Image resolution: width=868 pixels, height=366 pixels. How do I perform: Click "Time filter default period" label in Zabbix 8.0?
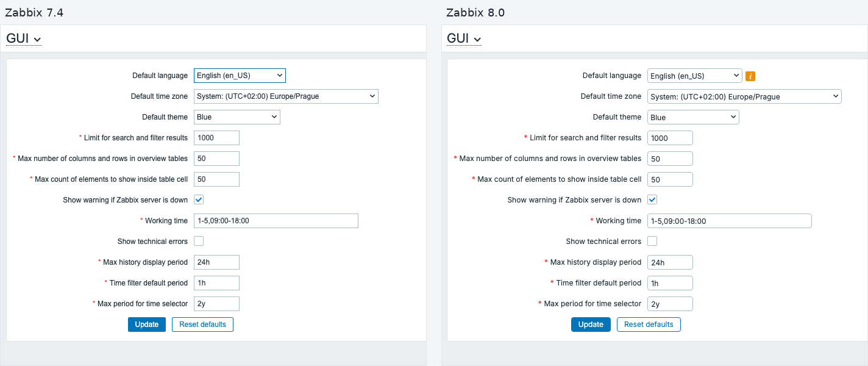click(599, 283)
